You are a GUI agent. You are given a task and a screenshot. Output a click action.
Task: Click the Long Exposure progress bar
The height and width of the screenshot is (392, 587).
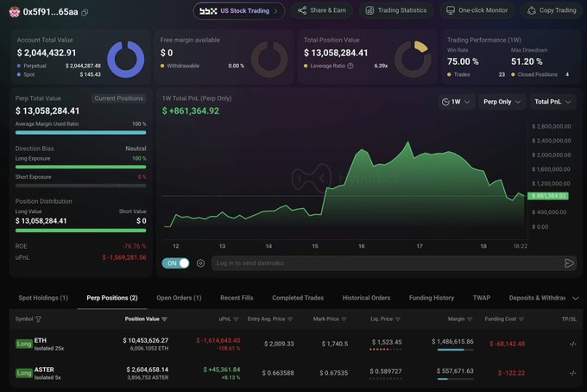(80, 167)
